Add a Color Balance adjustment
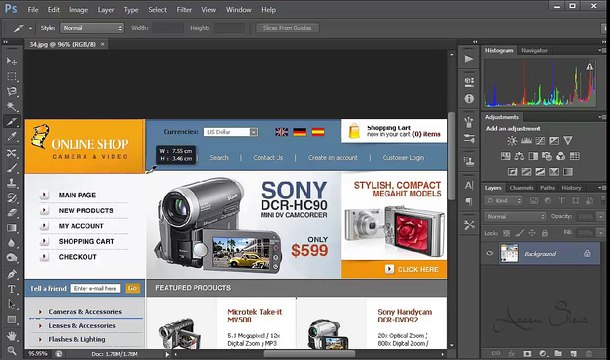 (519, 156)
